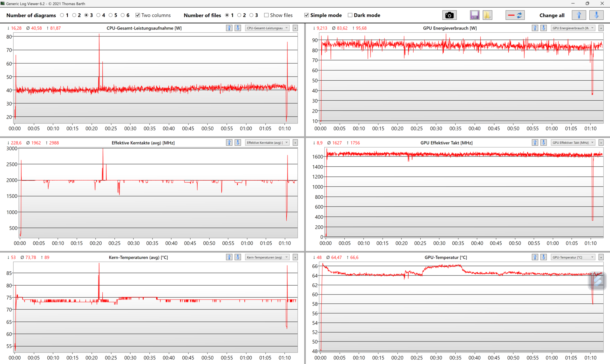Click the Change all up arrow
This screenshot has width=610, height=364.
pyautogui.click(x=579, y=15)
